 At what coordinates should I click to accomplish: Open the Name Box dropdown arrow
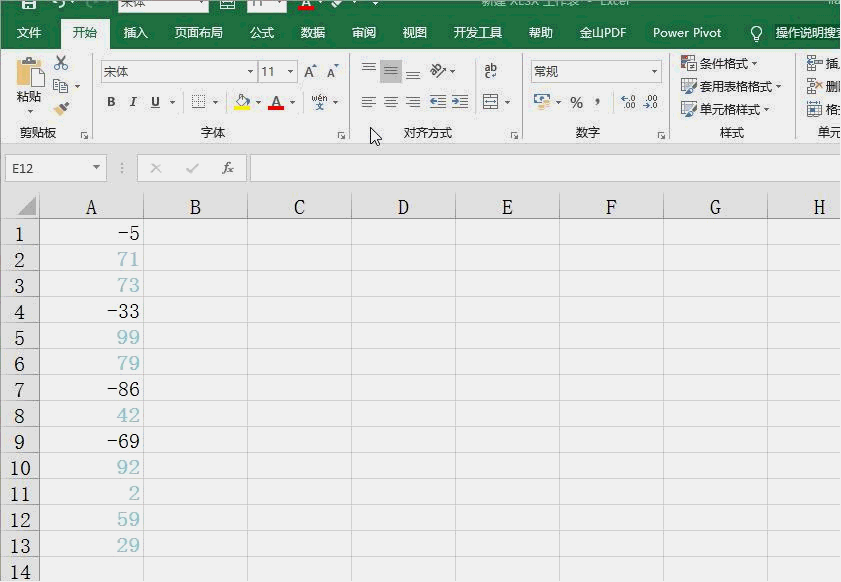click(96, 168)
